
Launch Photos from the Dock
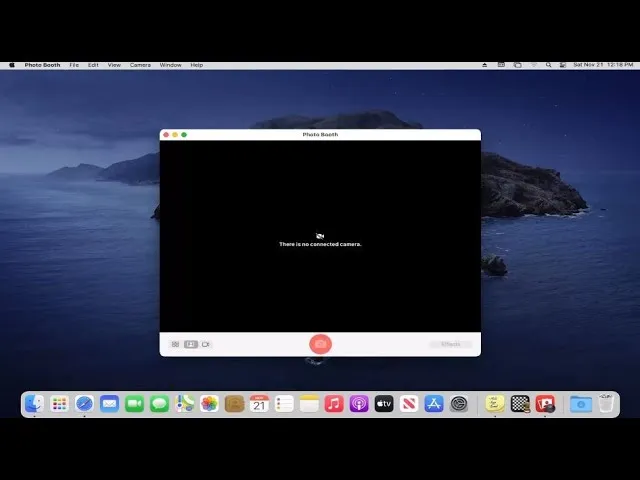(209, 404)
